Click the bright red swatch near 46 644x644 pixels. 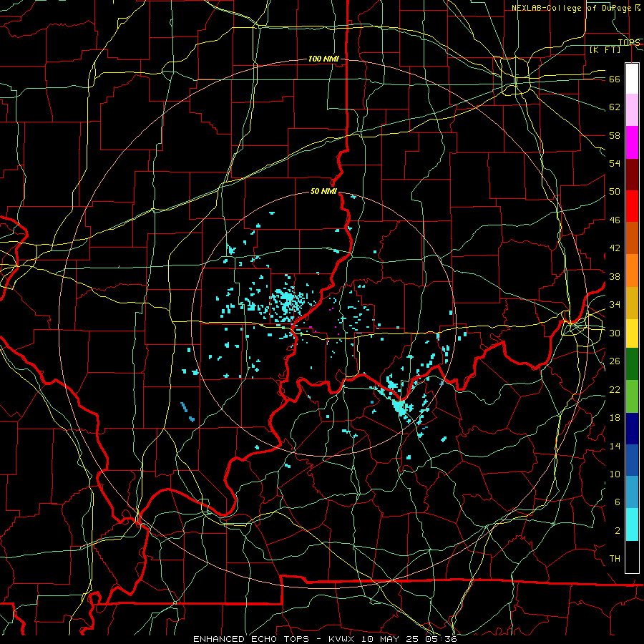point(632,206)
